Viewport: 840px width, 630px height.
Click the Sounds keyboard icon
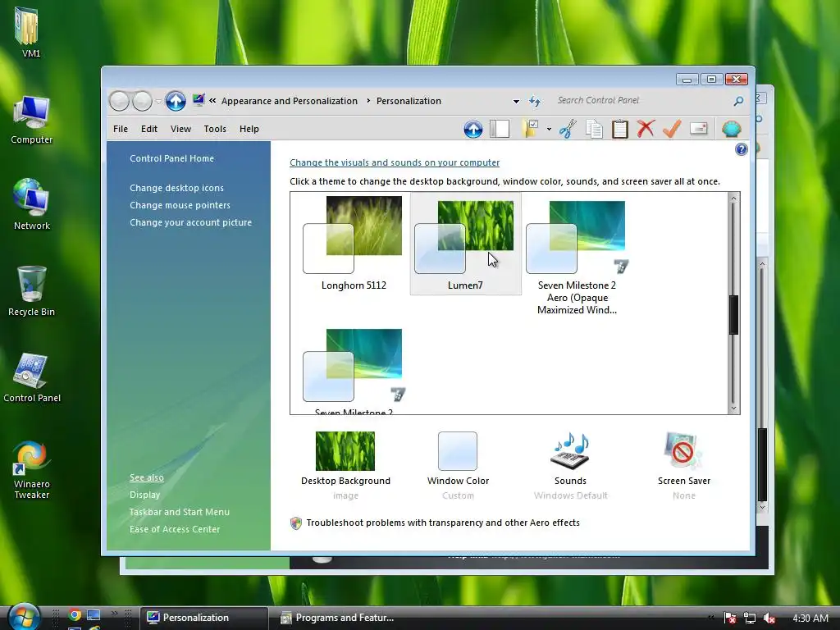pos(570,450)
